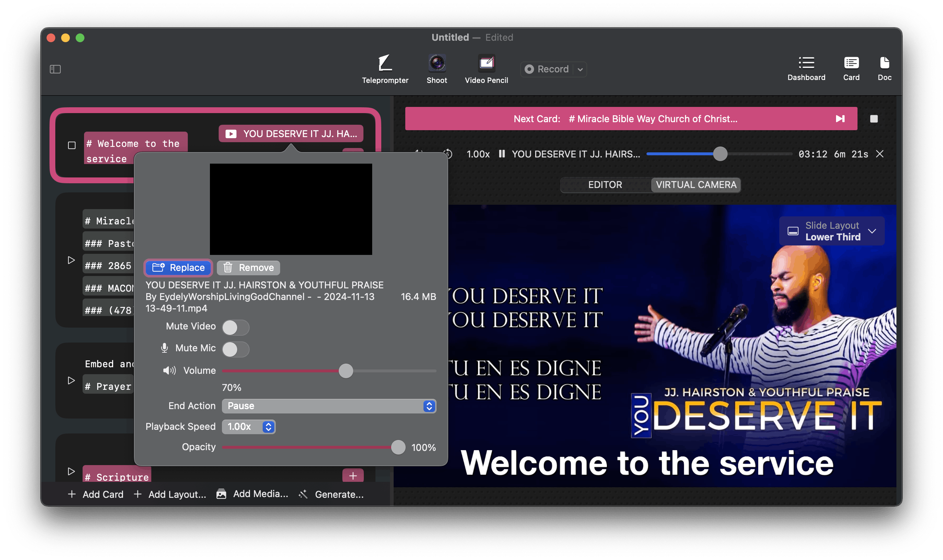Remove the video from card
The width and height of the screenshot is (943, 560).
click(248, 268)
